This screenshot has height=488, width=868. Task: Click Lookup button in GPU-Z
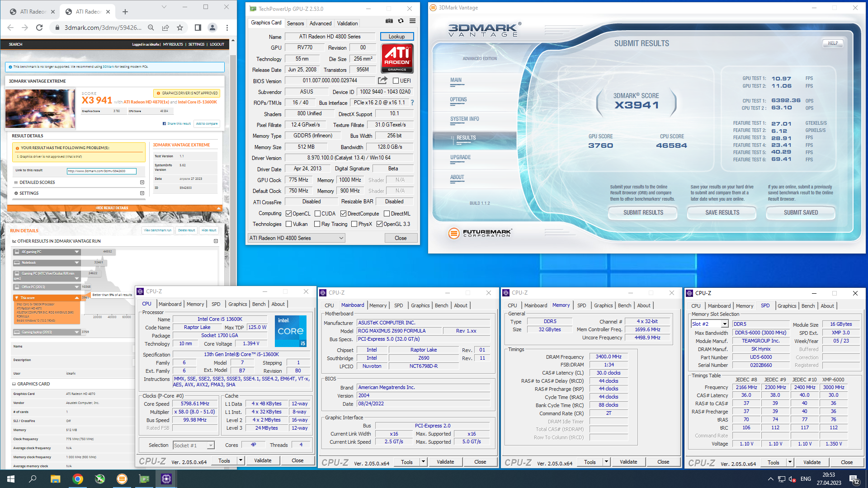tap(396, 37)
